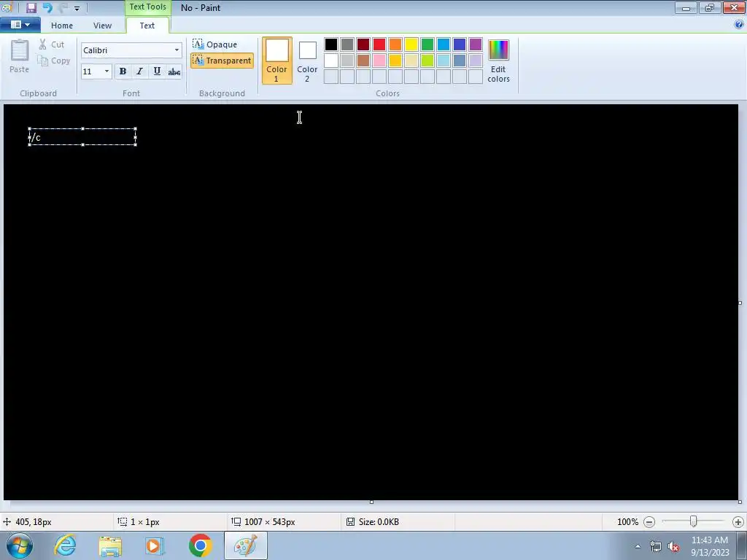747x560 pixels.
Task: Pick the orange color swatch
Action: pos(395,44)
